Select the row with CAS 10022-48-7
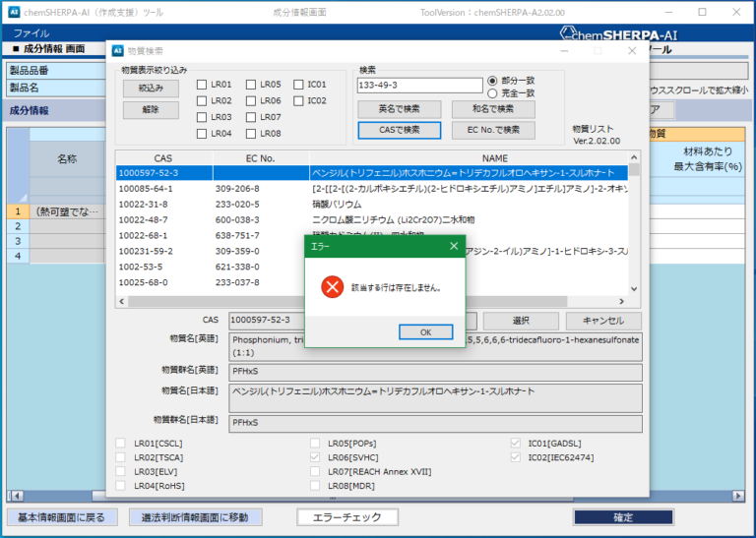 (x=372, y=219)
